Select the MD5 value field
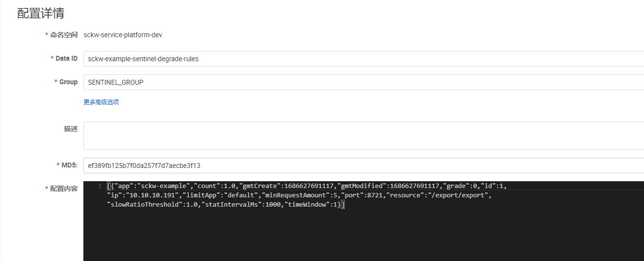Screen dimensions: 644x261 point(363,166)
